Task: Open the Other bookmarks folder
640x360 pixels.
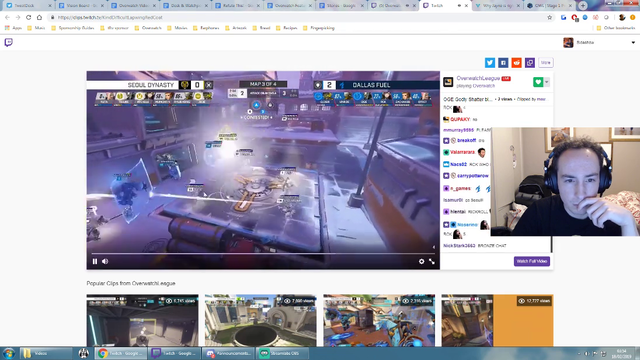Action: 616,28
